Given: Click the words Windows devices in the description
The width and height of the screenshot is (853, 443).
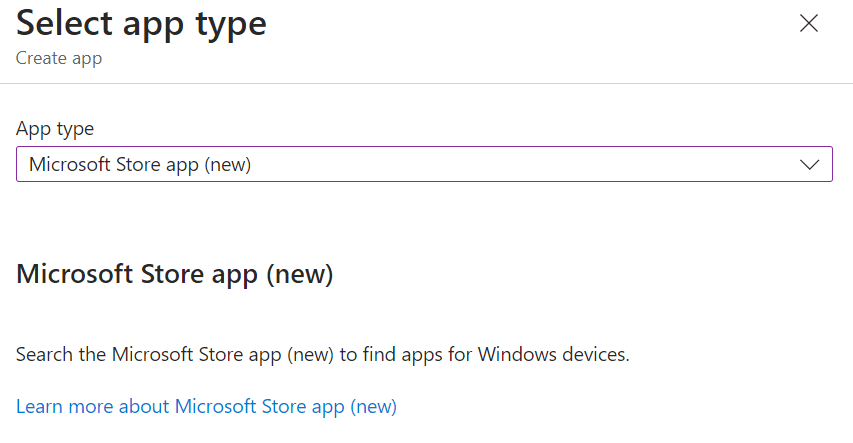Looking at the screenshot, I should pyautogui.click(x=553, y=355).
